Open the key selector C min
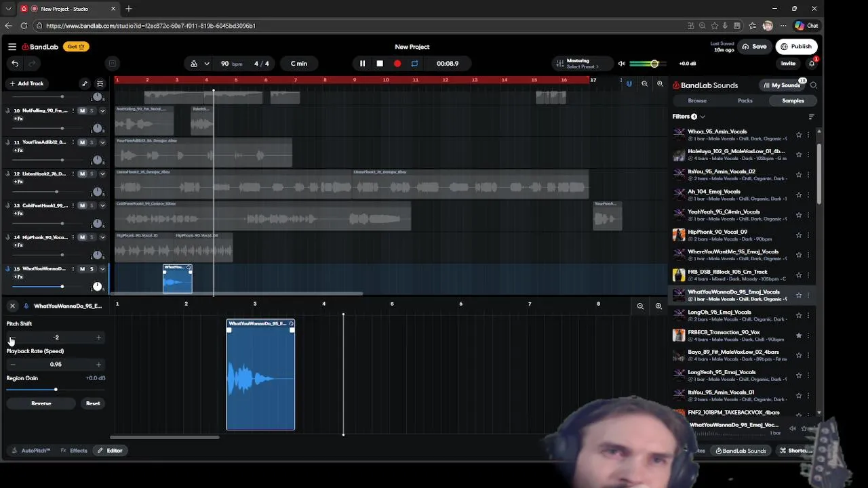868x488 pixels. (x=299, y=64)
